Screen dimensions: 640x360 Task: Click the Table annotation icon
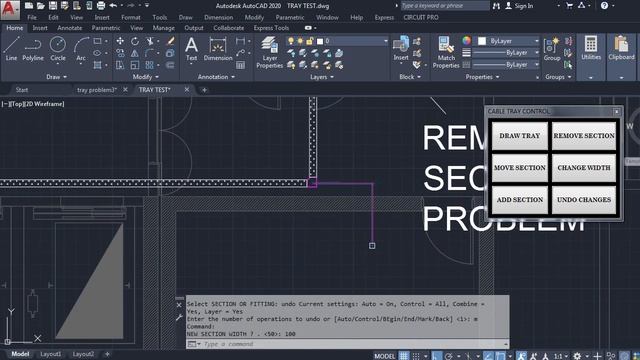240,65
